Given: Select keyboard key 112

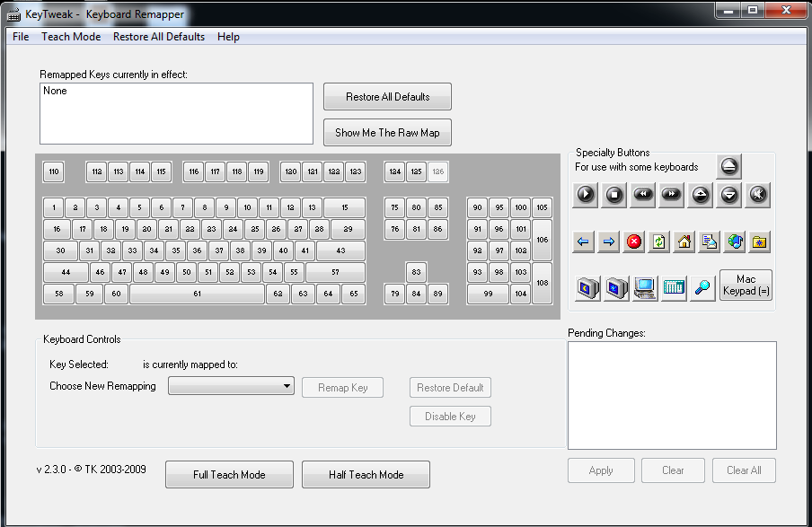Looking at the screenshot, I should click(x=97, y=171).
